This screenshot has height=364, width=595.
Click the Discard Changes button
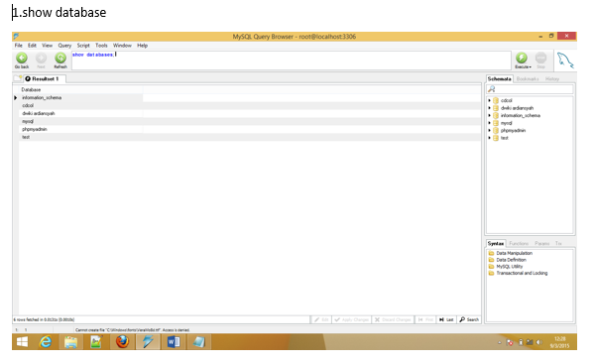[393, 320]
